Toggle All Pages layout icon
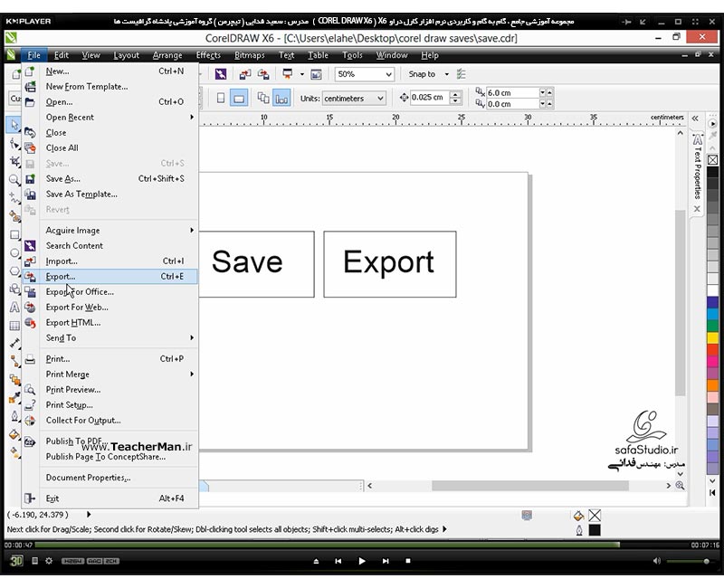The width and height of the screenshot is (724, 588). pyautogui.click(x=263, y=98)
